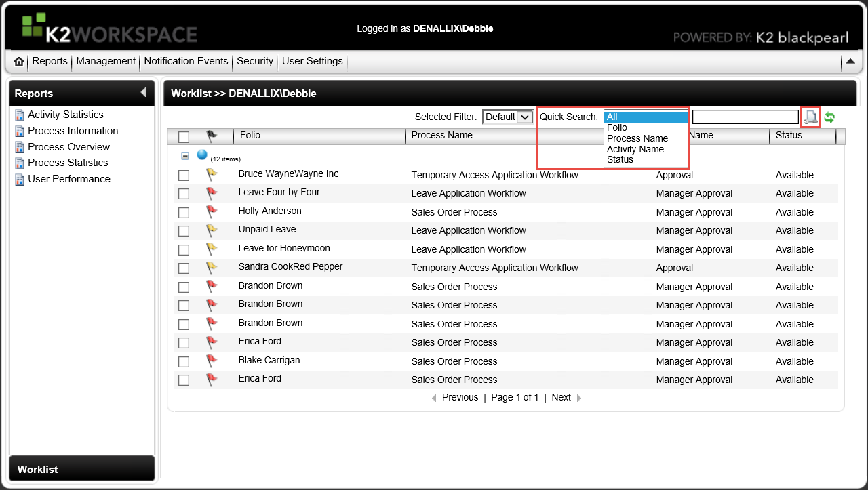Select Folio in the Quick Search dropdown
This screenshot has width=868, height=490.
pyautogui.click(x=617, y=127)
